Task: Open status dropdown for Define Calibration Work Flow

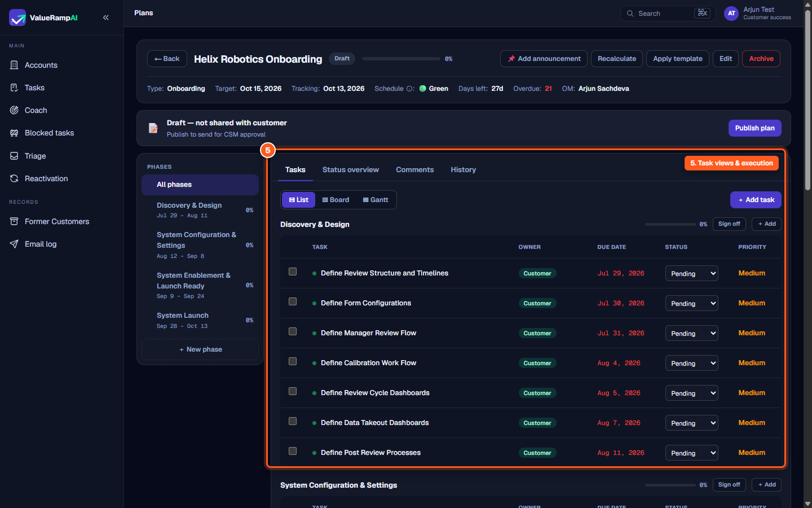Action: coord(691,364)
